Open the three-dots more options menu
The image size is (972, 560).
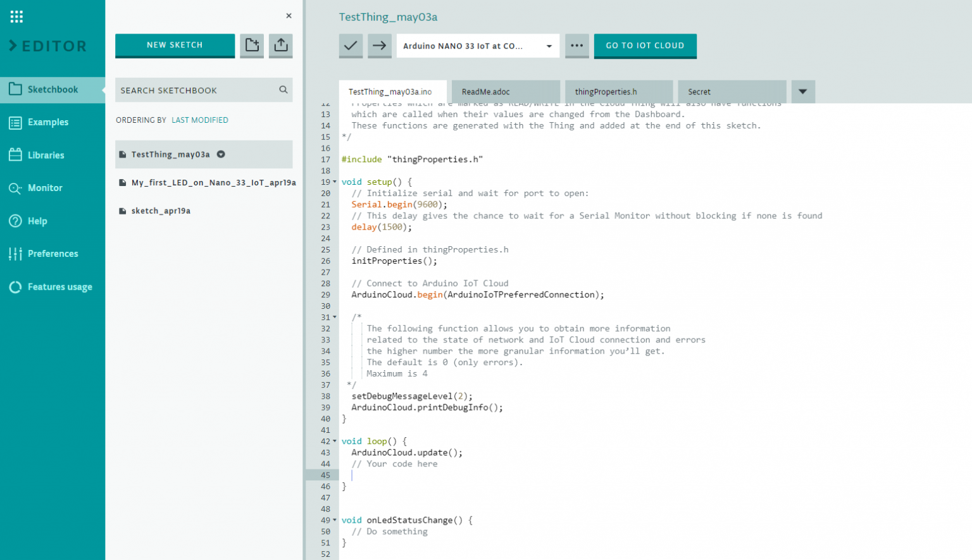coord(576,46)
